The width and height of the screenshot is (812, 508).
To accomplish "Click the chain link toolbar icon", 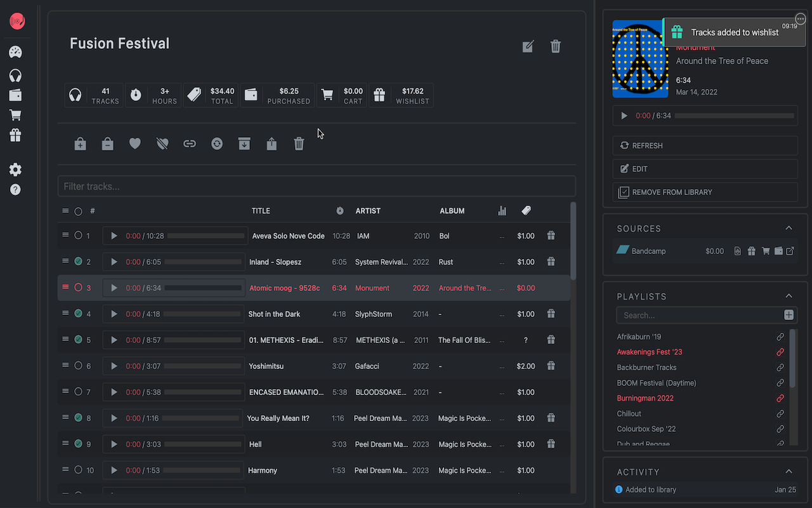I will pyautogui.click(x=190, y=144).
